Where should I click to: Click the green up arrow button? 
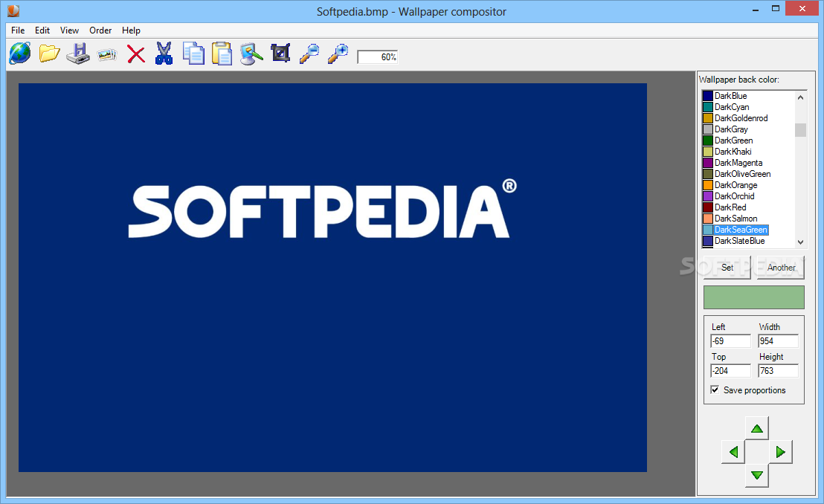757,428
